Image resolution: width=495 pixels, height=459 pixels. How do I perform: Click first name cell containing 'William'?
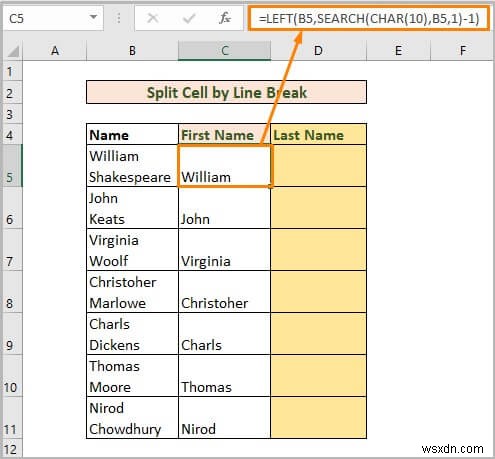point(224,166)
